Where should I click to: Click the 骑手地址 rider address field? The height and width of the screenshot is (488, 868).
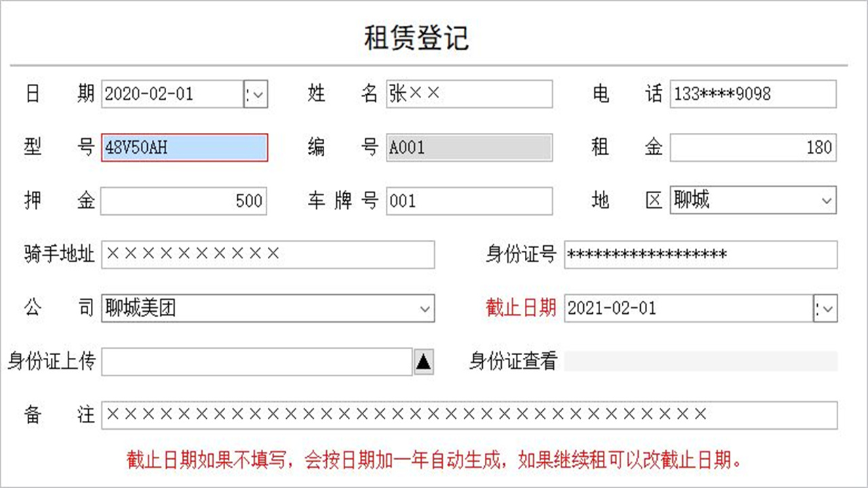coord(268,255)
